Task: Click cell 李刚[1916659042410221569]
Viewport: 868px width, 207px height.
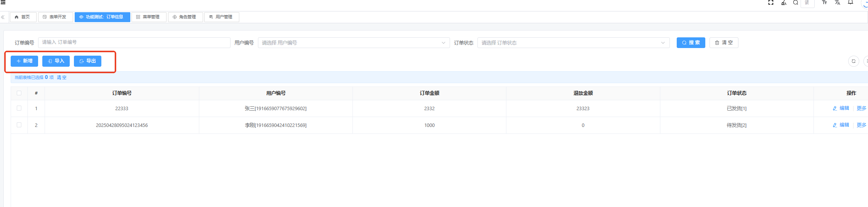Action: click(276, 125)
